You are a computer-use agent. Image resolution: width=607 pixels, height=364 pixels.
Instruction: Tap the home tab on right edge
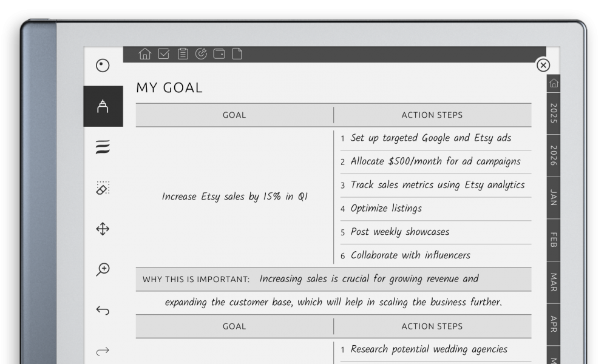point(553,83)
